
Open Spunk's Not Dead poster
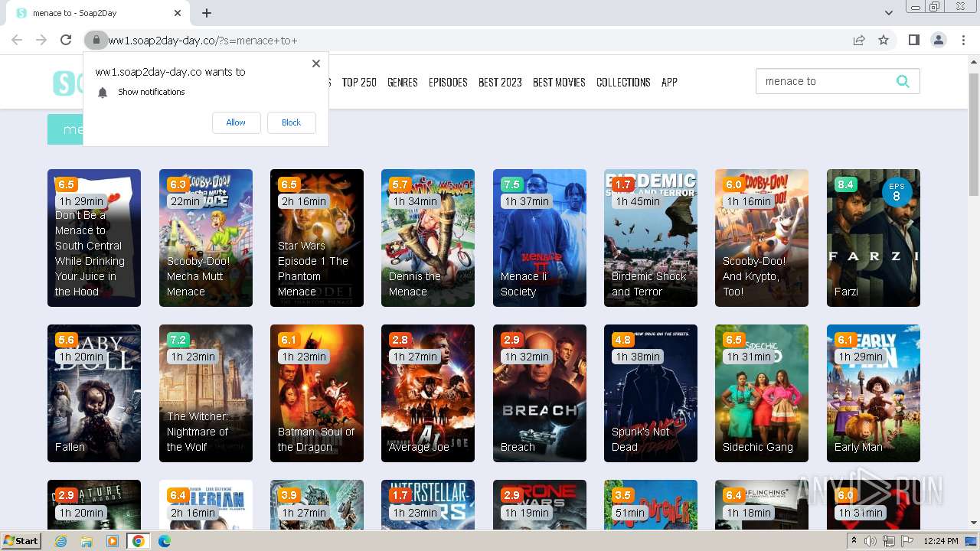point(651,393)
